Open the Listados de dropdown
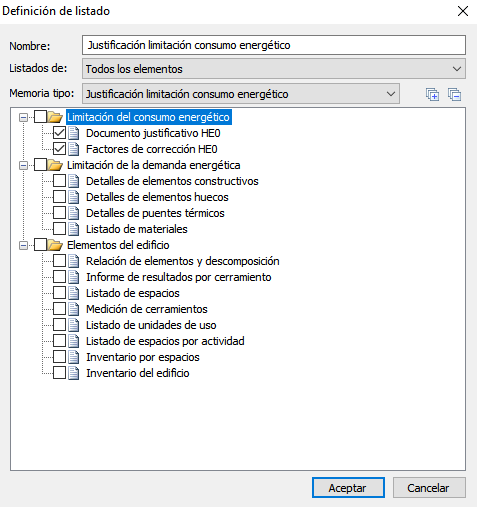The image size is (477, 507). click(x=274, y=69)
